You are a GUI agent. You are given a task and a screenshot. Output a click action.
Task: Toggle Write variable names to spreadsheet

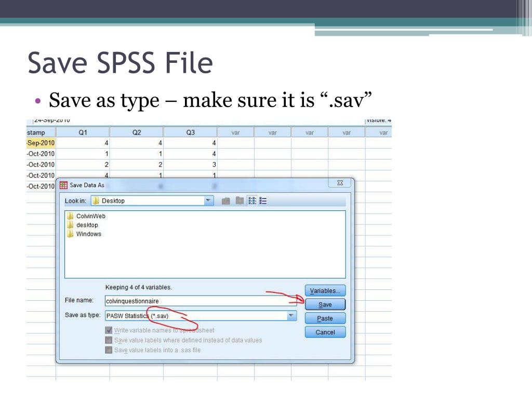click(109, 330)
